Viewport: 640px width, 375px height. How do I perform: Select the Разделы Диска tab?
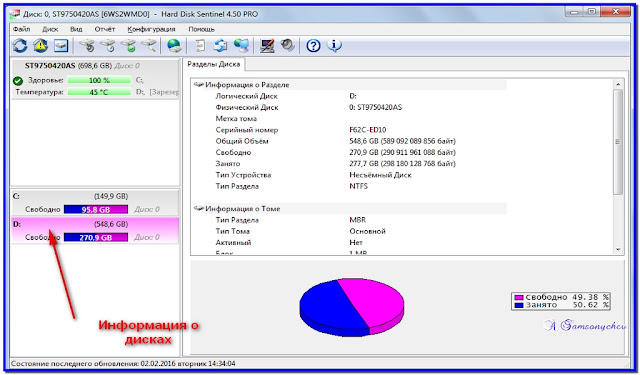pyautogui.click(x=213, y=64)
